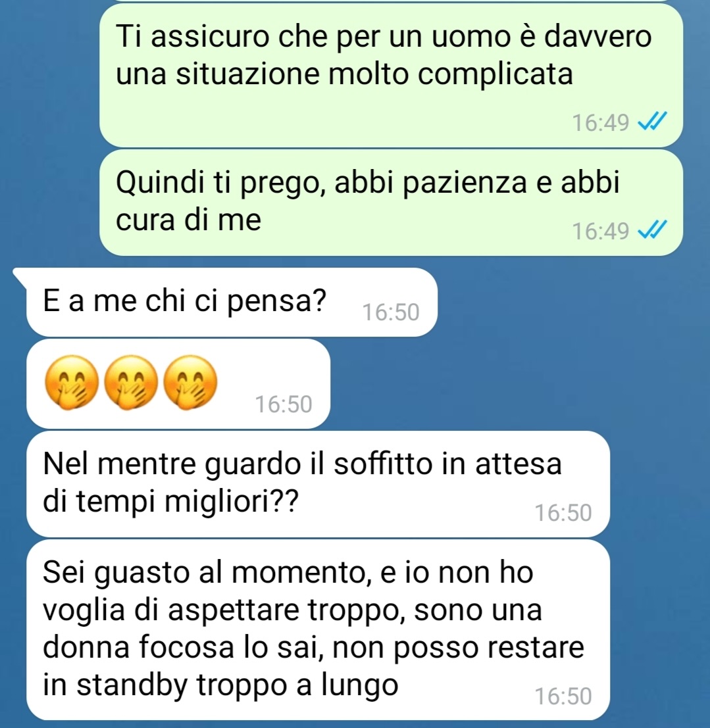Tap the 16:49 timestamp on 'cura di me' message
710x728 pixels.
tap(600, 231)
